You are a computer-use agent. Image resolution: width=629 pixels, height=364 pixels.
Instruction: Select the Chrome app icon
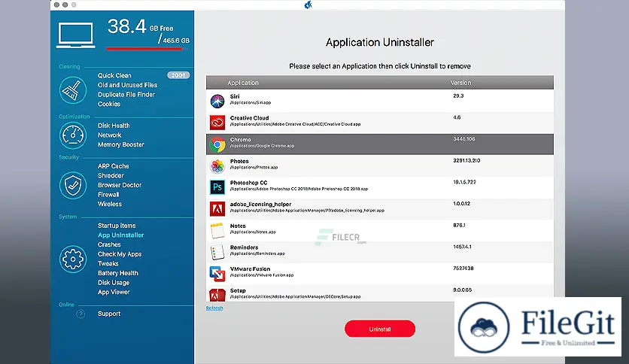pos(217,144)
